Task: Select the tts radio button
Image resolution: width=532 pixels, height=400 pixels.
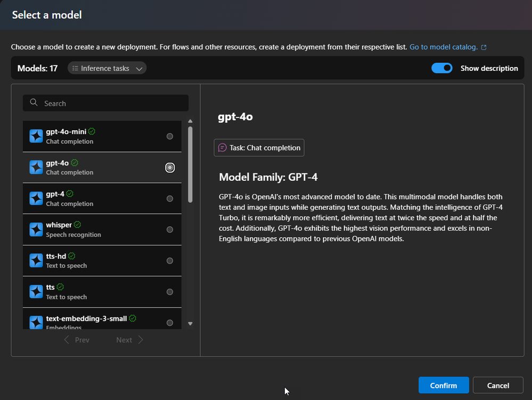Action: point(170,292)
